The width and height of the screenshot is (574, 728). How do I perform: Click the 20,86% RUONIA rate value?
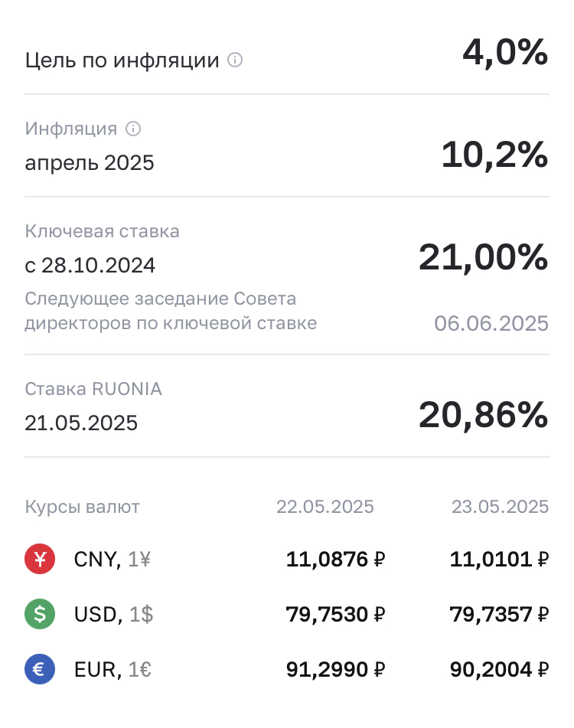click(483, 416)
